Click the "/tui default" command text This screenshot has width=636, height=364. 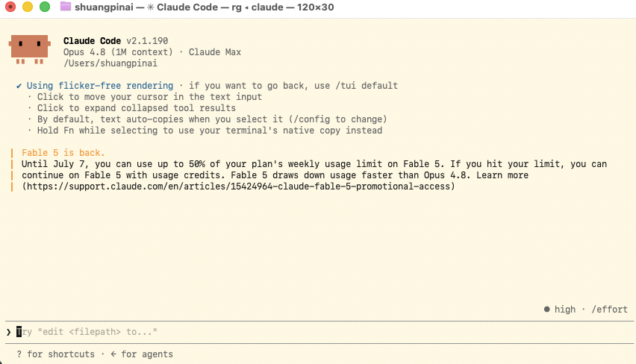[367, 86]
